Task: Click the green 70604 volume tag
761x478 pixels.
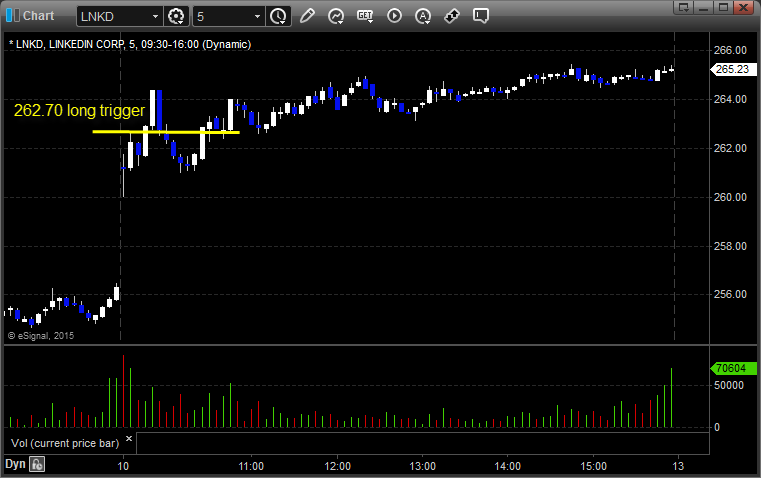Action: pyautogui.click(x=733, y=368)
